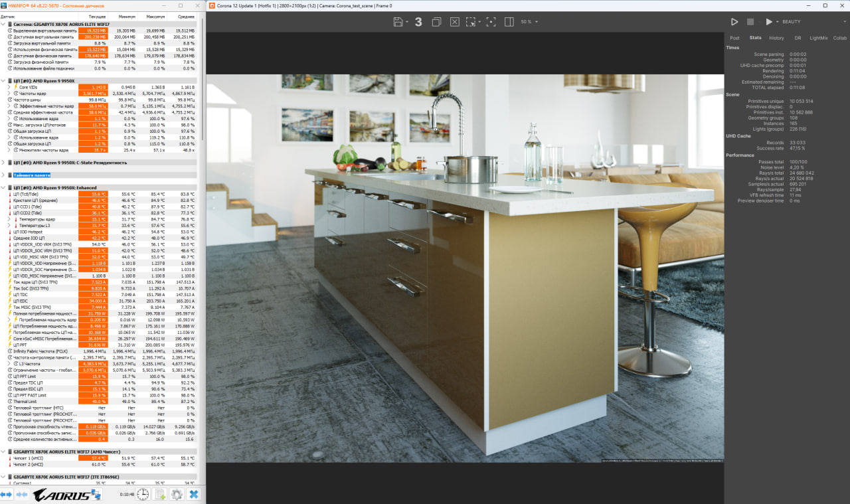Activate the render region selection icon
The height and width of the screenshot is (504, 850).
coord(471,22)
